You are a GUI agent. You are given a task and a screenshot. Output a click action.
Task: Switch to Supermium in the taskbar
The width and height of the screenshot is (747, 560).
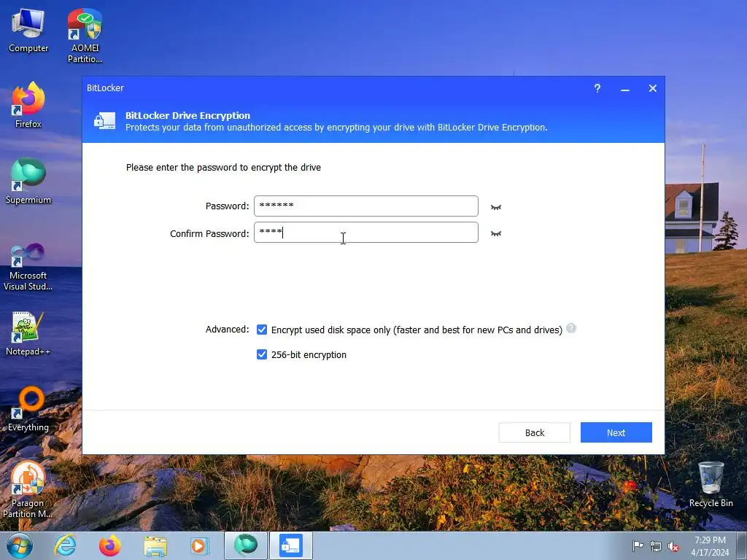245,545
